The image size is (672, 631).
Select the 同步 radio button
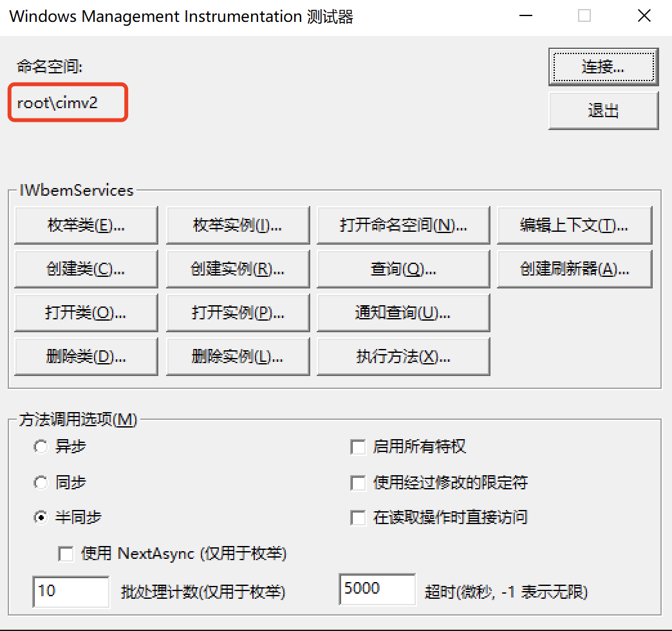coord(41,483)
